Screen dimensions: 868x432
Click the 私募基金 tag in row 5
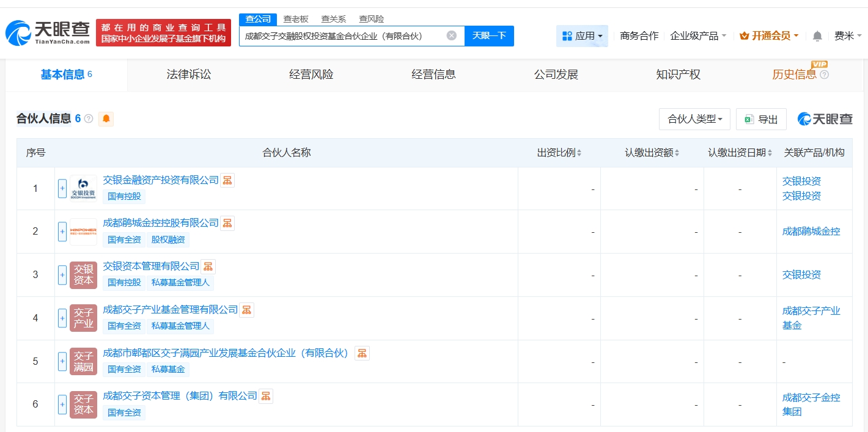pos(168,370)
